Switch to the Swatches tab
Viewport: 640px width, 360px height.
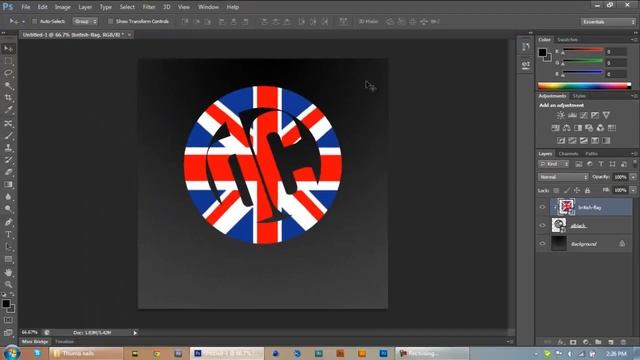[567, 40]
